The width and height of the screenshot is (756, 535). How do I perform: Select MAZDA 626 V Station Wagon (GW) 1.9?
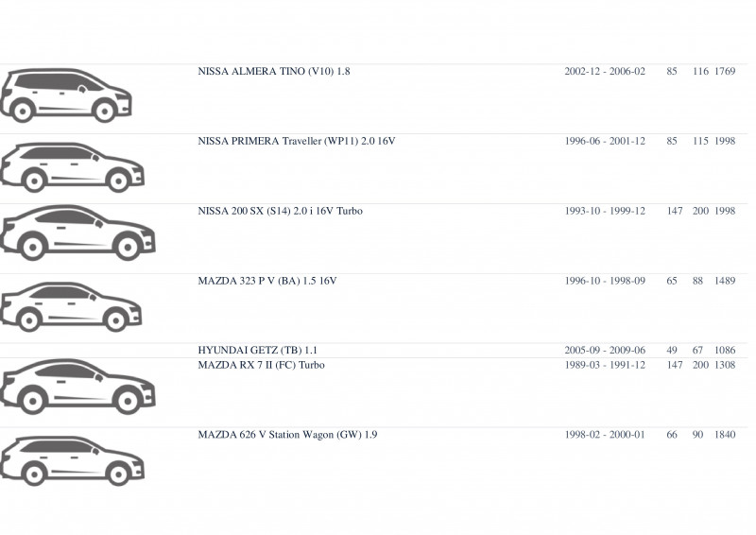click(x=287, y=435)
